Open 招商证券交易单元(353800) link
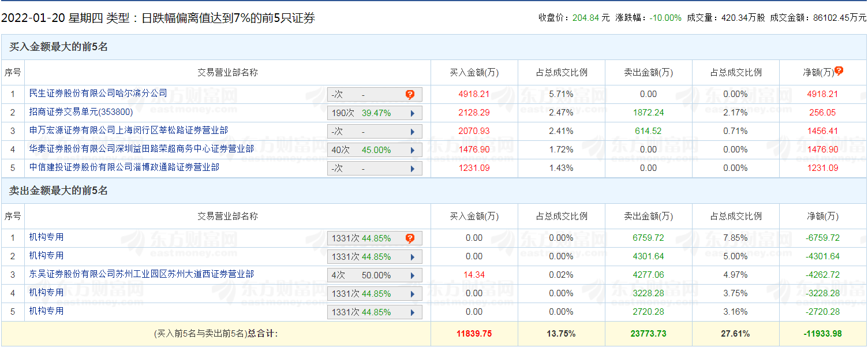 [x=81, y=112]
